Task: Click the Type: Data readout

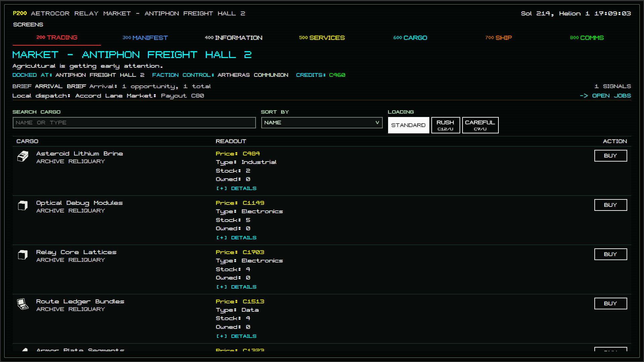Action: pos(237,310)
